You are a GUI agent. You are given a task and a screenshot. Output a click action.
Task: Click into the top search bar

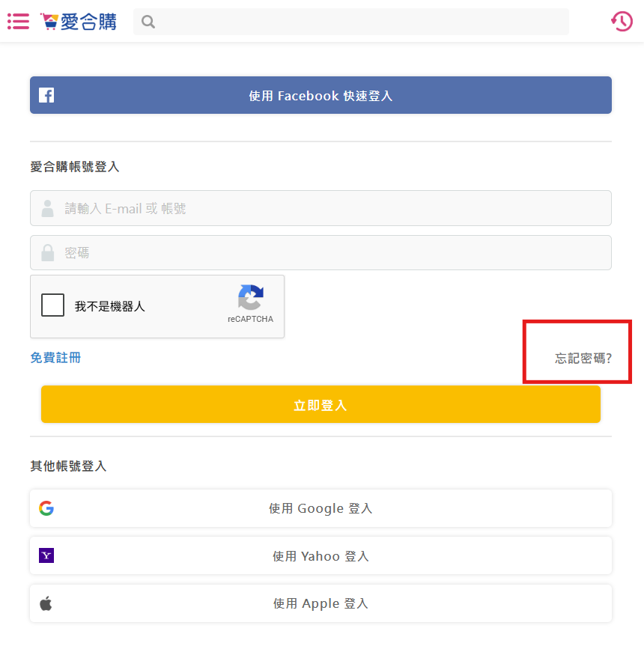tap(350, 22)
